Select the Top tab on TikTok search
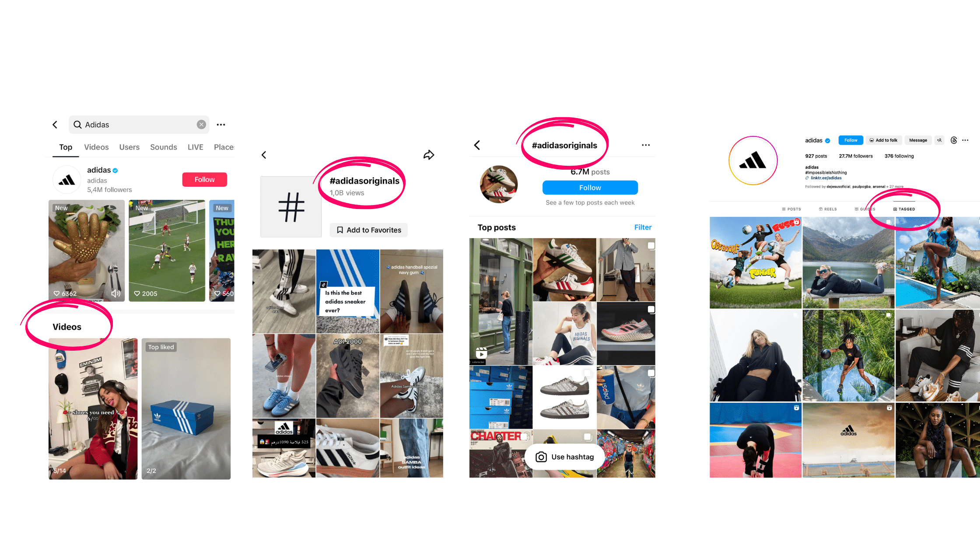The image size is (980, 551). point(65,146)
